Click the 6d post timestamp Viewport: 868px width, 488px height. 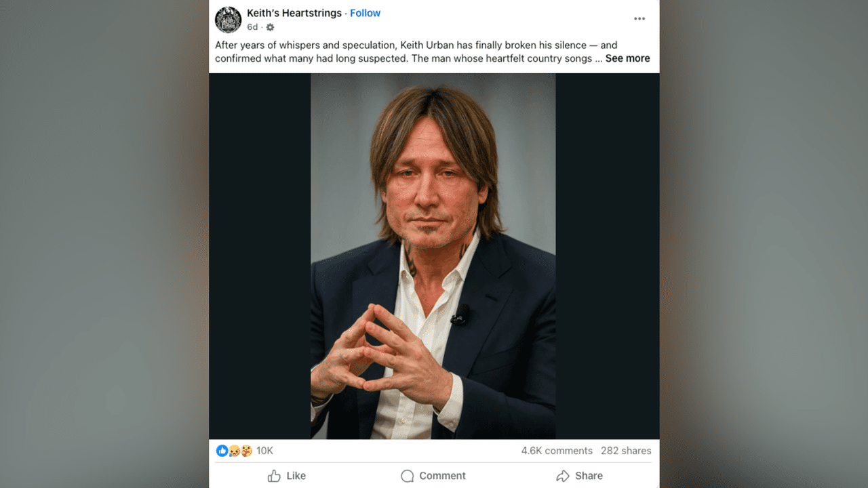click(252, 27)
